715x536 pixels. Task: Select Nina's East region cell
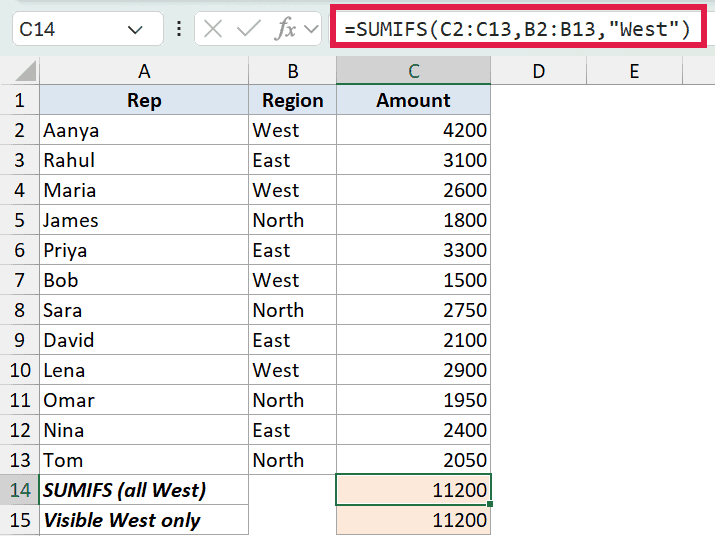pyautogui.click(x=292, y=430)
